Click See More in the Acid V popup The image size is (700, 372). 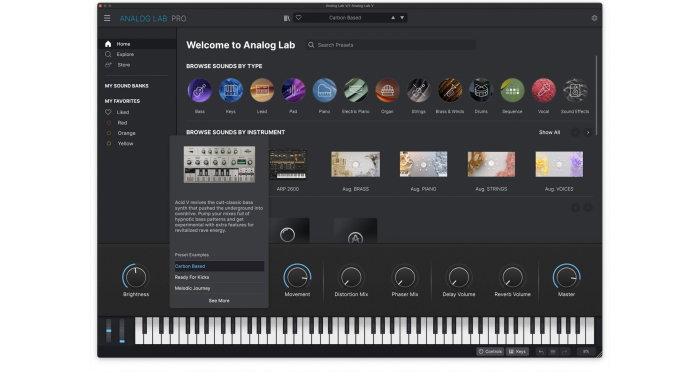click(219, 301)
